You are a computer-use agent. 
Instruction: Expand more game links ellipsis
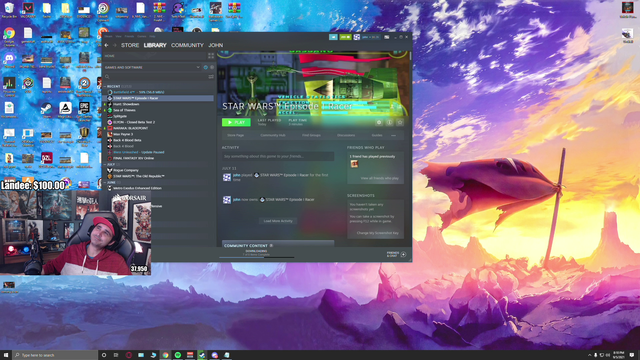[x=393, y=135]
